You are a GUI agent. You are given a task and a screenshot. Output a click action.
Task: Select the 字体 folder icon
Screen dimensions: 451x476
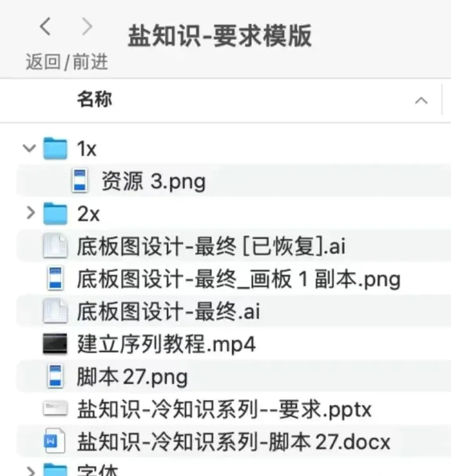tap(55, 470)
